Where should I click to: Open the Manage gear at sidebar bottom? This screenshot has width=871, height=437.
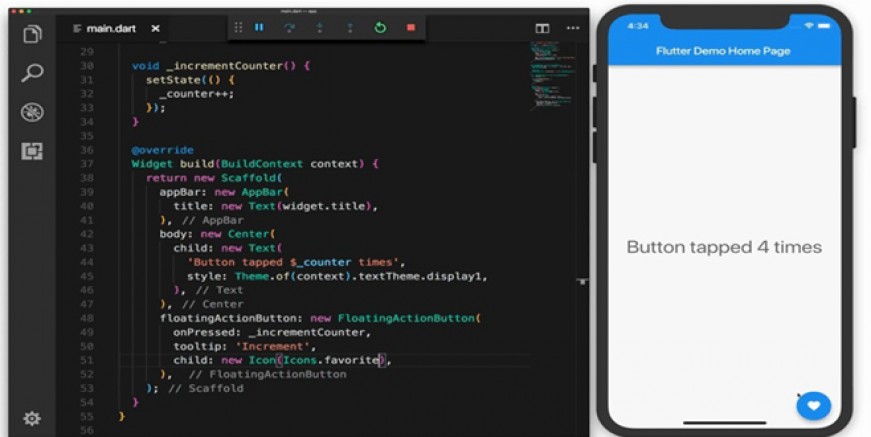(32, 418)
